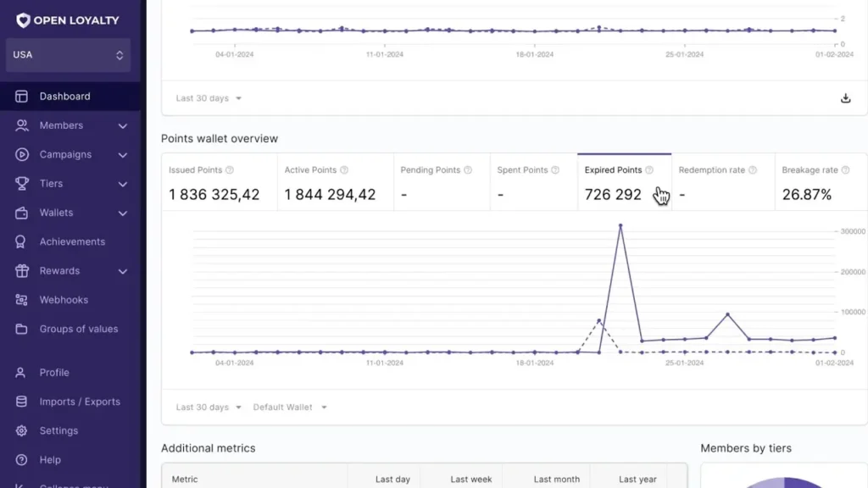Click the Help question-mark icon

pos(21,460)
